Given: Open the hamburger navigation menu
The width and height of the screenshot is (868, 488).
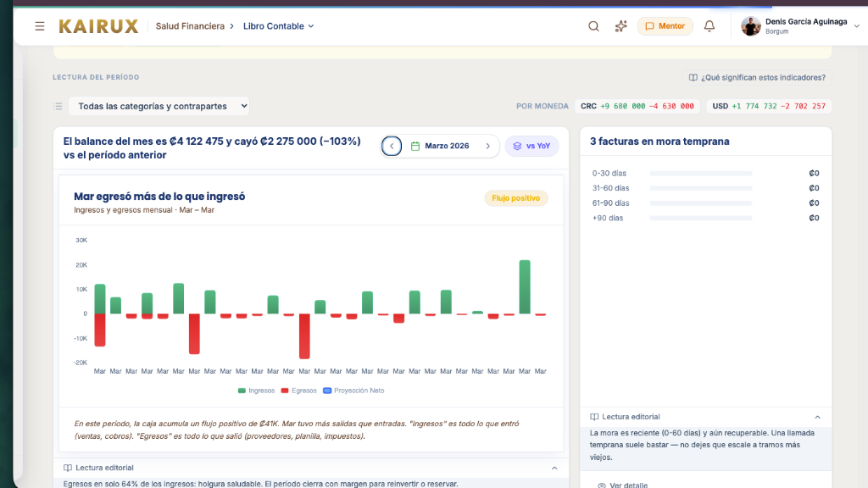Looking at the screenshot, I should click(x=39, y=26).
